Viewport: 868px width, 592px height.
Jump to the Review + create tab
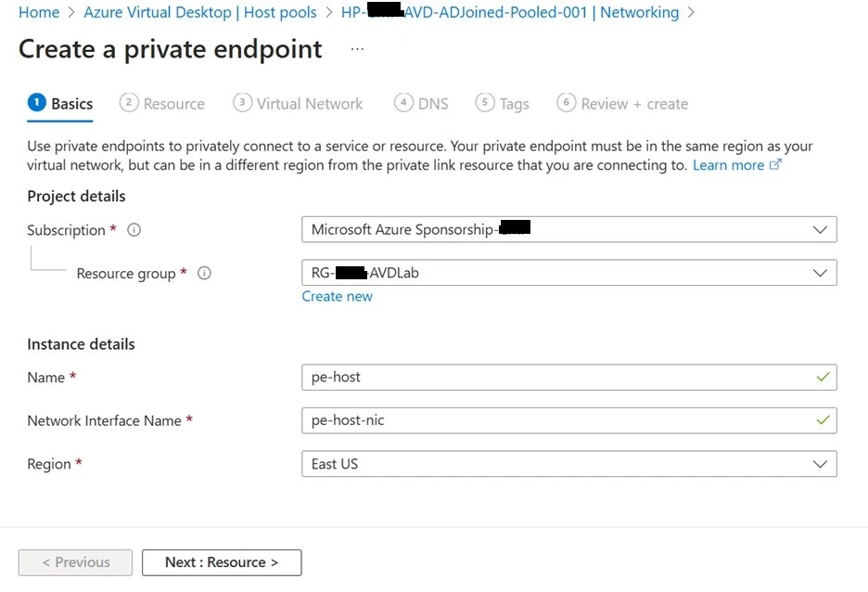pyautogui.click(x=623, y=104)
